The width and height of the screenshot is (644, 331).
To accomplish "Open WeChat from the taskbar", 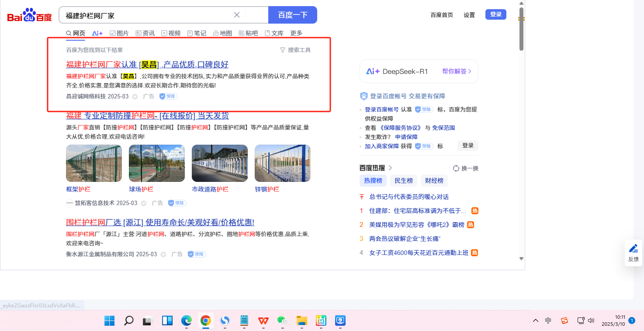I will 282,321.
